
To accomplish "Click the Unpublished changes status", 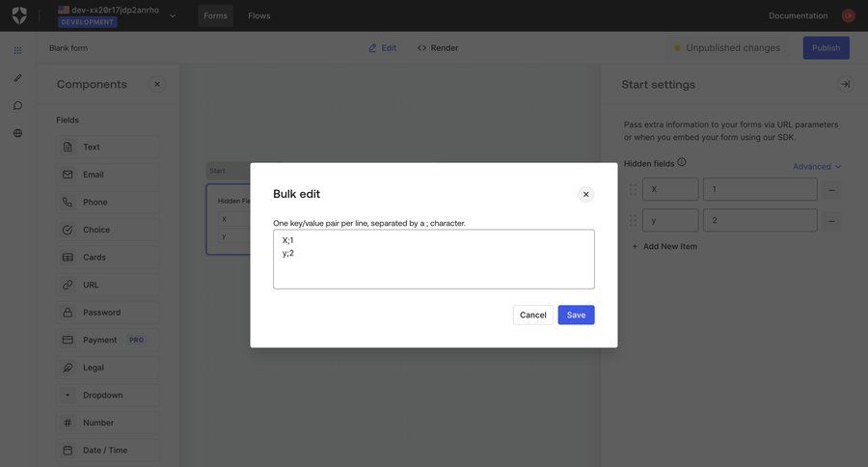I will tap(727, 47).
